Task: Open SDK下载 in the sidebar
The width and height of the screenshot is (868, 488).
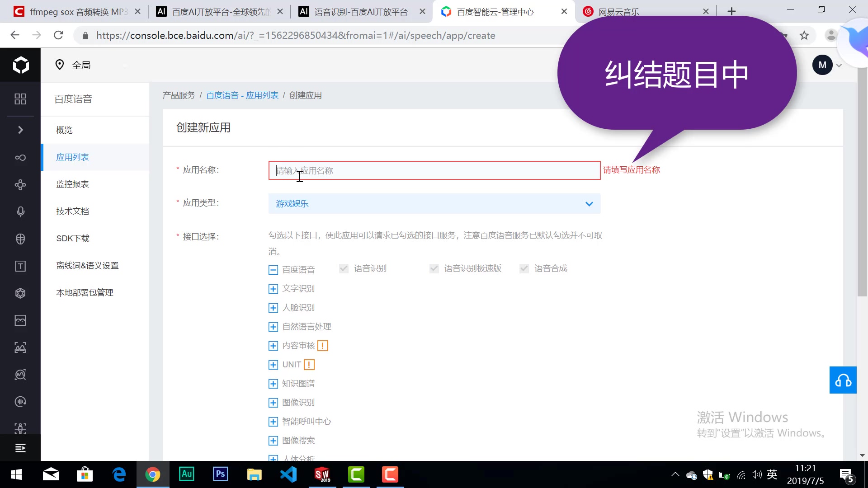Action: pyautogui.click(x=95, y=239)
